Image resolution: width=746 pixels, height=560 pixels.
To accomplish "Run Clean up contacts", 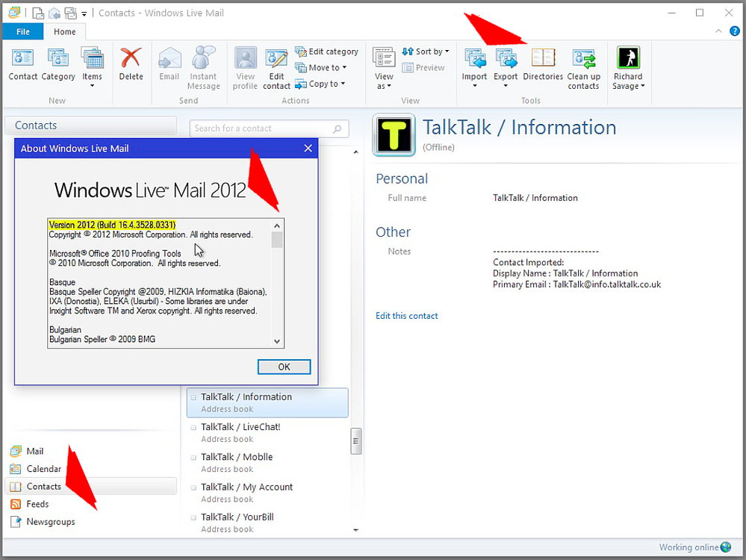I will click(x=583, y=67).
